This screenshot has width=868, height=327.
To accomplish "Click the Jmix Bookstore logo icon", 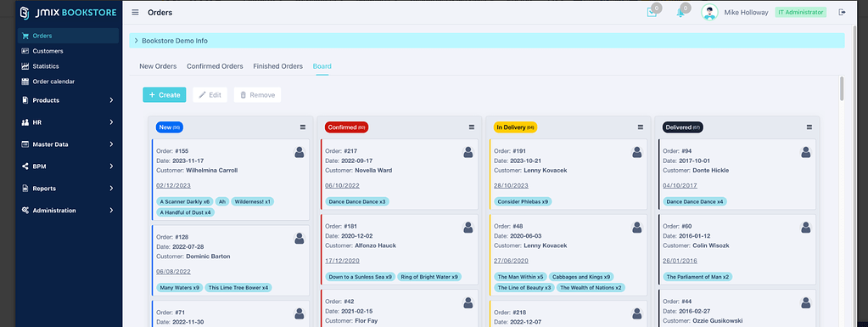I will coord(25,12).
